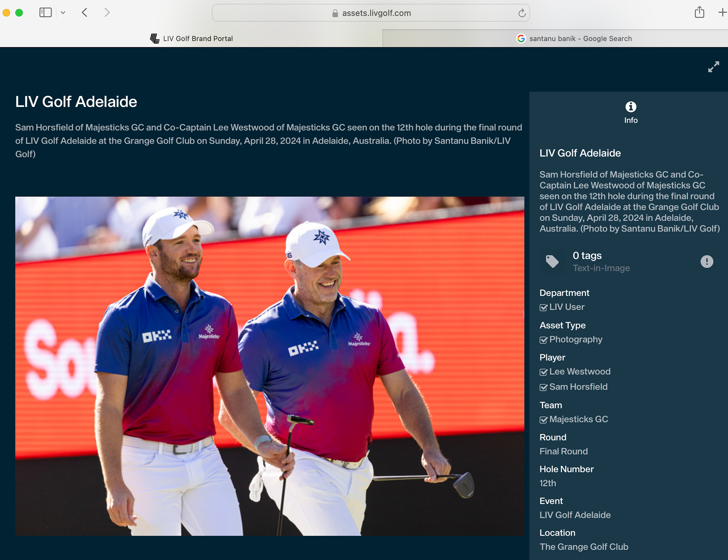Open a new tab with plus icon
Image resolution: width=728 pixels, height=560 pixels.
click(722, 13)
